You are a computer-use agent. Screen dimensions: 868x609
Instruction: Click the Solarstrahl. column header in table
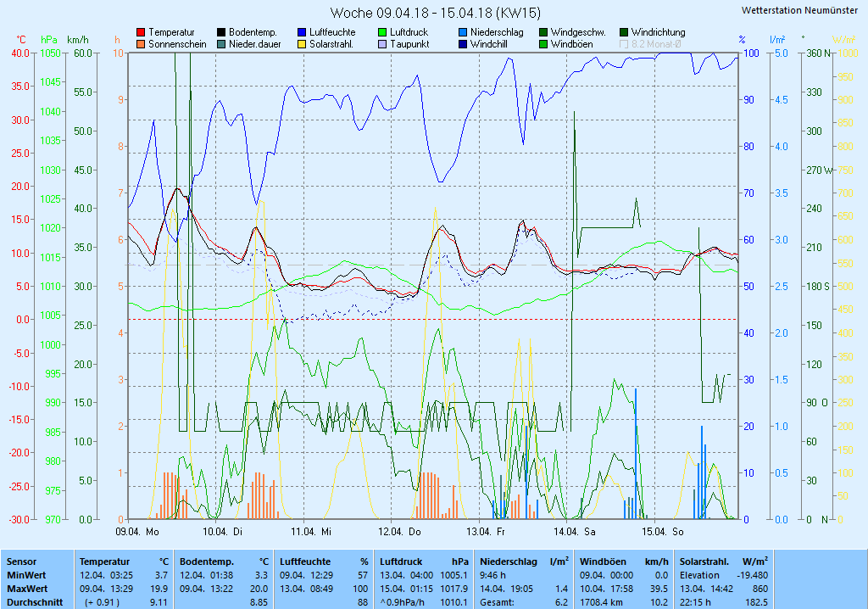pos(705,562)
